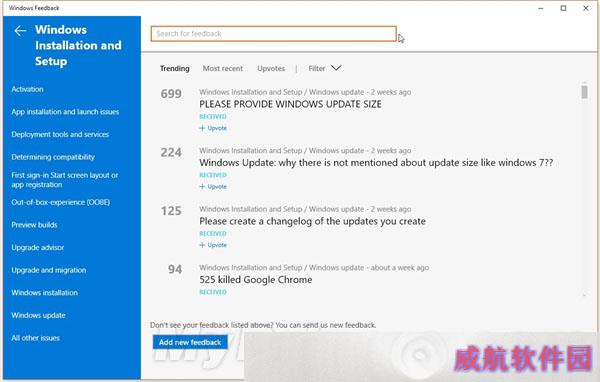Viewport: 600px width, 382px height.
Task: Open App installation and launch issues category
Action: 65,112
